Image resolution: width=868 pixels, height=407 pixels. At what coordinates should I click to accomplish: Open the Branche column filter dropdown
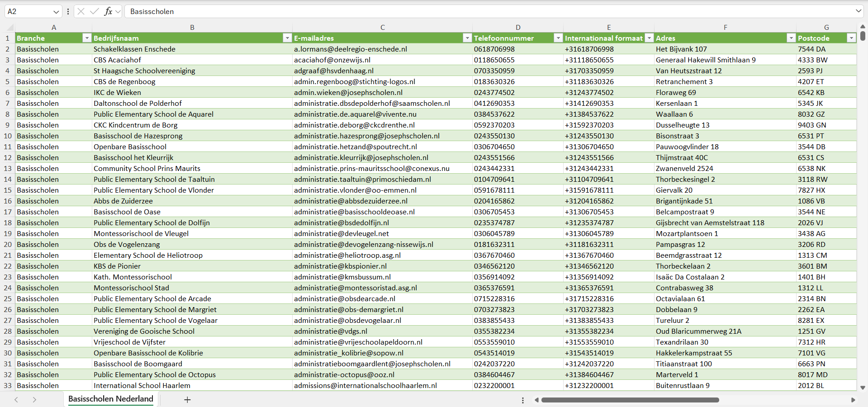(x=87, y=38)
